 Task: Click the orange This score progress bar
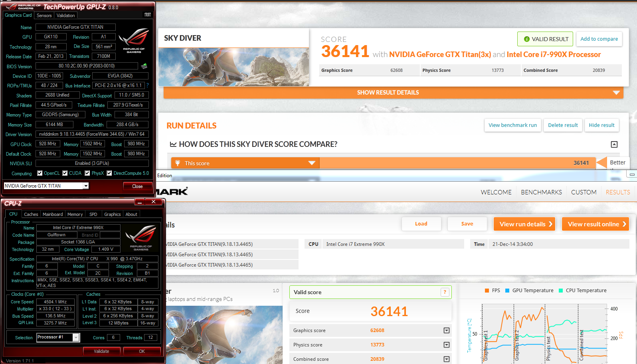click(457, 163)
